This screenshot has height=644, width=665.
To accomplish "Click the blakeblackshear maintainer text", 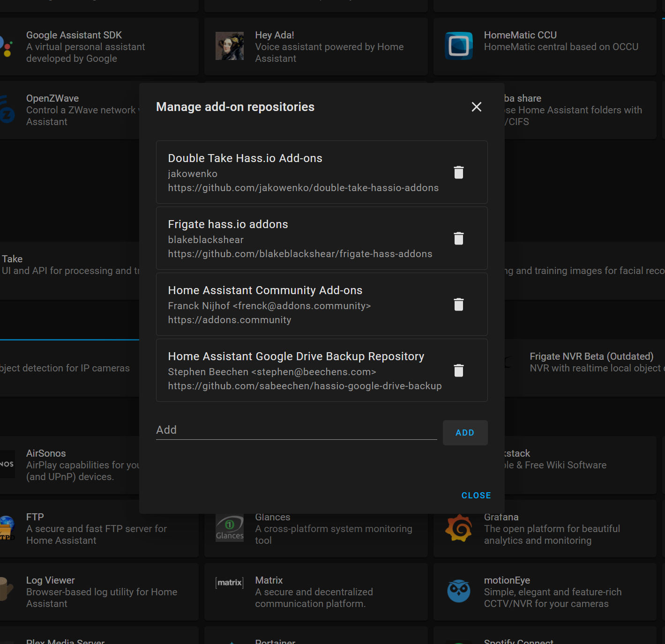I will [x=206, y=240].
